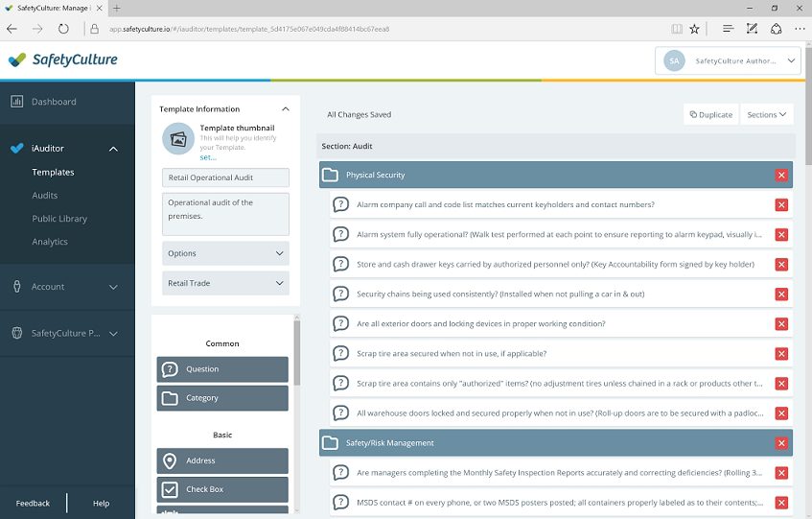
Task: Add a Category element
Action: [x=222, y=398]
